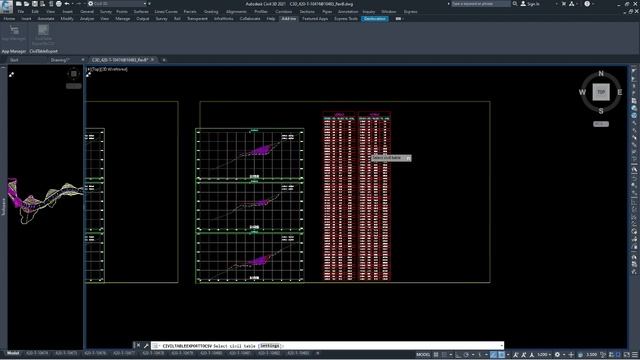Open the WCS dropdown below ViewCube
Screen dimensions: 640x360
click(601, 124)
